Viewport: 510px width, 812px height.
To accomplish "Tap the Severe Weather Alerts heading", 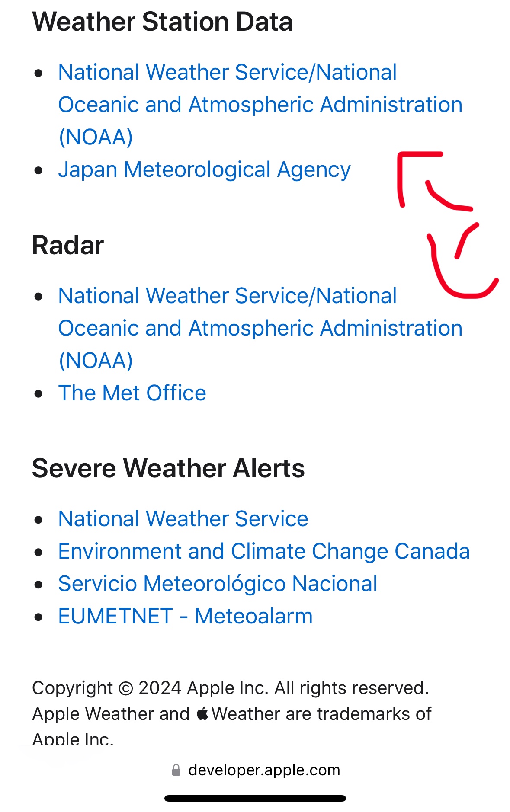I will pyautogui.click(x=168, y=468).
